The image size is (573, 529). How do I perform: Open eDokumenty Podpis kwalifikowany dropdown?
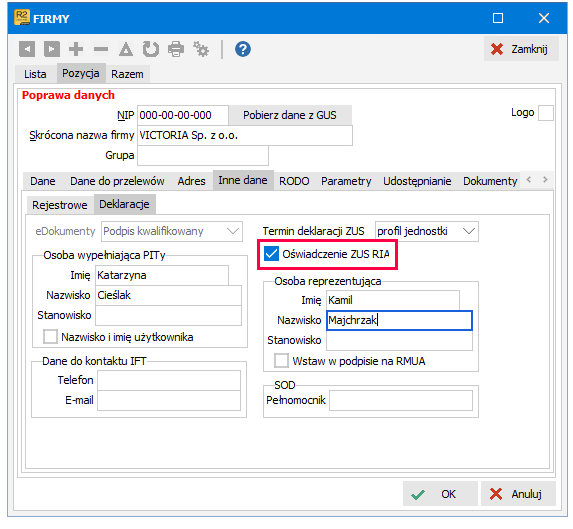click(172, 231)
